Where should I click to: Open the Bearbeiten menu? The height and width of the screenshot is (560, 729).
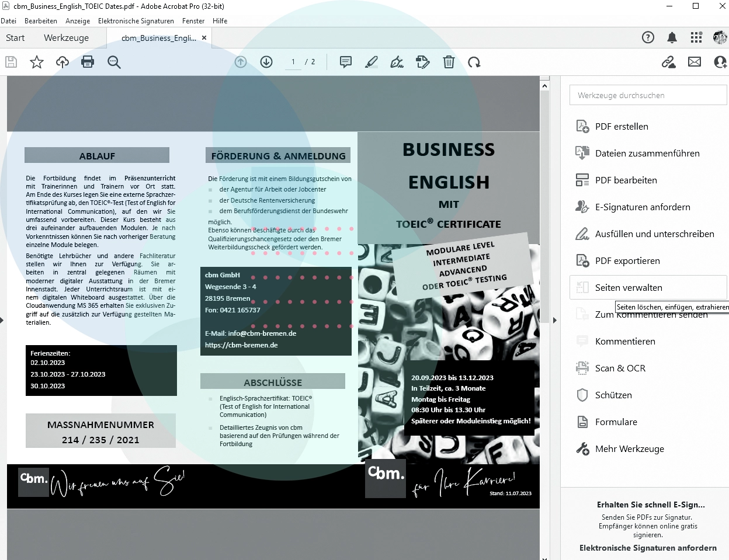point(41,21)
